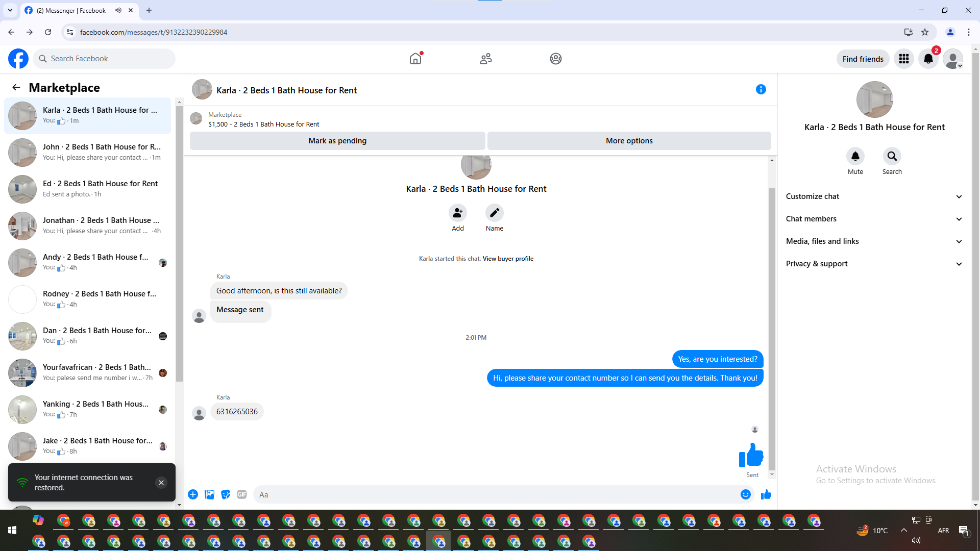Viewport: 980px width, 551px height.
Task: Reload the page in browser toolbar
Action: [x=48, y=32]
